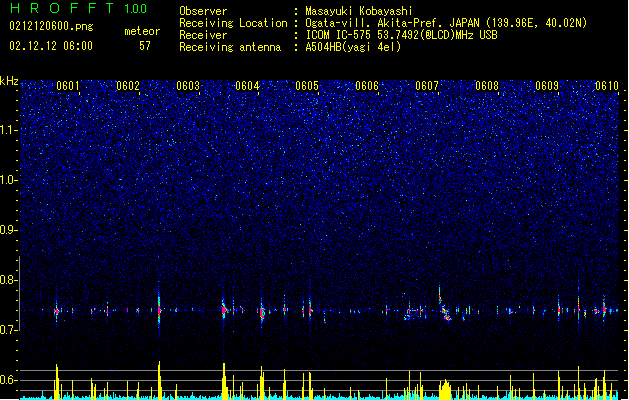Click the 1.1 kHz axis tick label
The height and width of the screenshot is (400, 629).
(9, 130)
